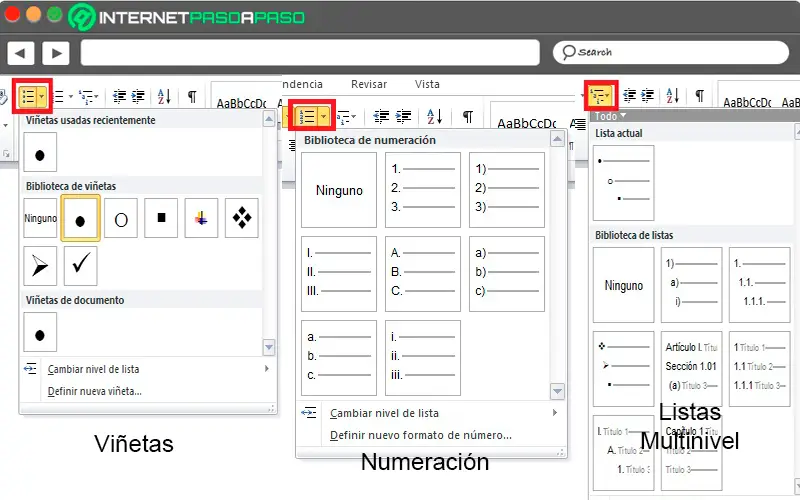The width and height of the screenshot is (800, 500).
Task: Select the Lista actual bullet thumbnail
Action: [623, 183]
